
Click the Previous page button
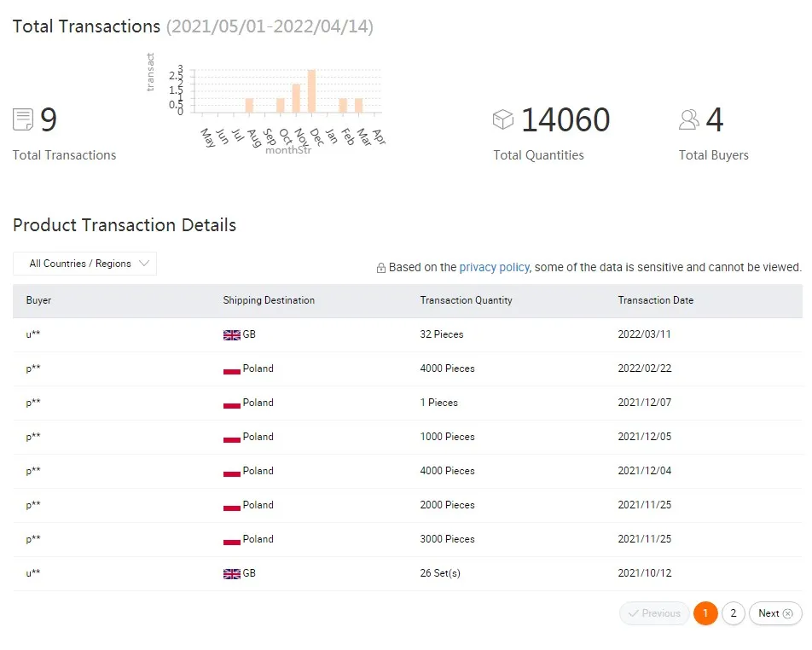coord(654,613)
